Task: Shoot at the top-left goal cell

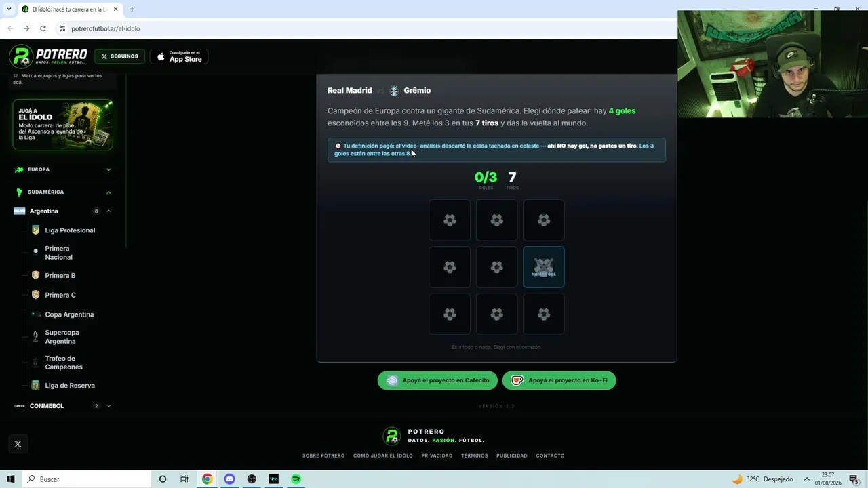Action: 450,220
